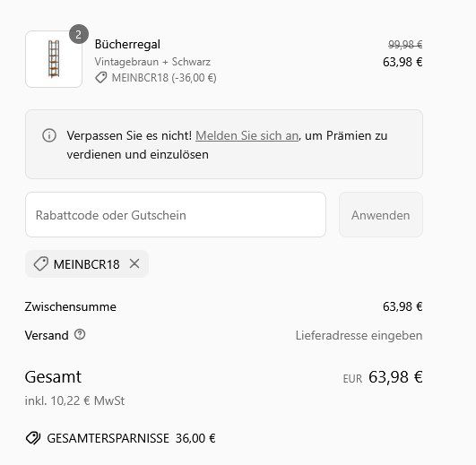Click the Gesamt total amount 63,98 €

coord(395,377)
